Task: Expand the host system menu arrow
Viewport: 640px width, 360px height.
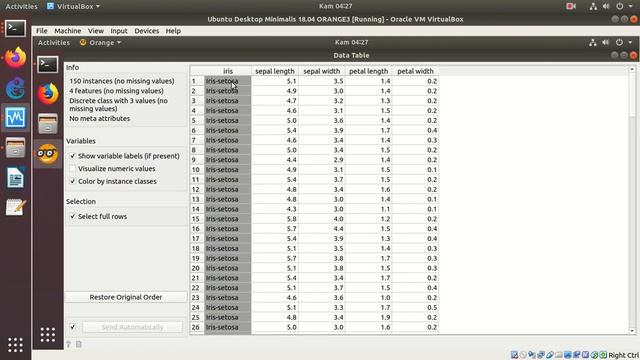Action: pyautogui.click(x=631, y=6)
